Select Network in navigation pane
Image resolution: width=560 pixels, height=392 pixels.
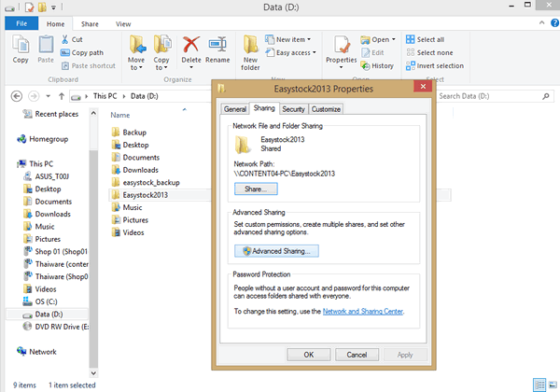click(x=36, y=352)
